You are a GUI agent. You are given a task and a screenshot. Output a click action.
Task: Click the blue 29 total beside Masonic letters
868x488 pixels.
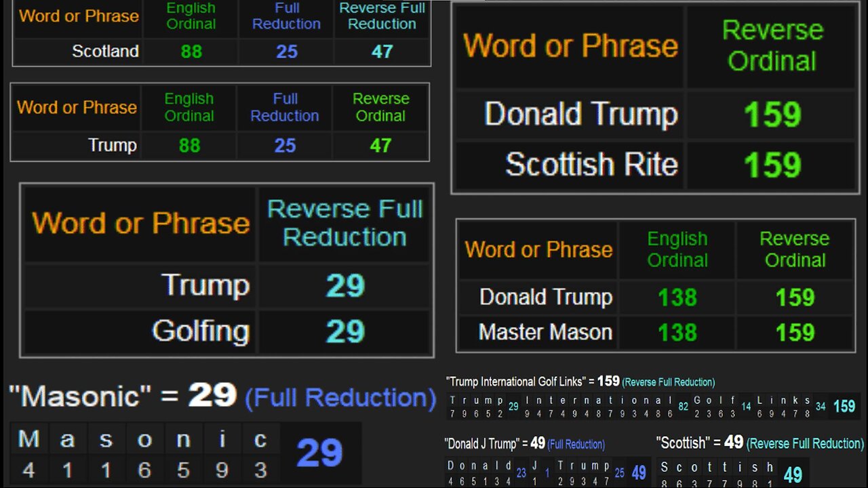point(319,454)
